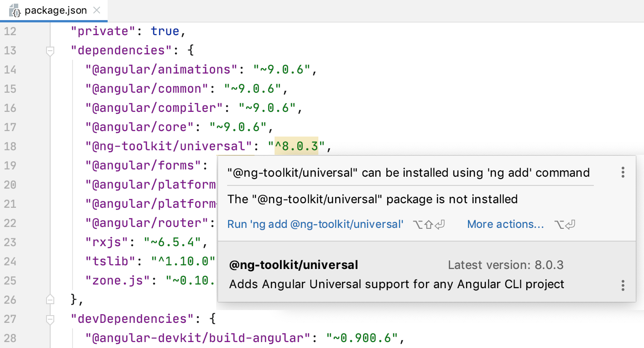Image resolution: width=644 pixels, height=348 pixels.
Task: Click the "@angular/core" dependency key
Action: click(139, 127)
